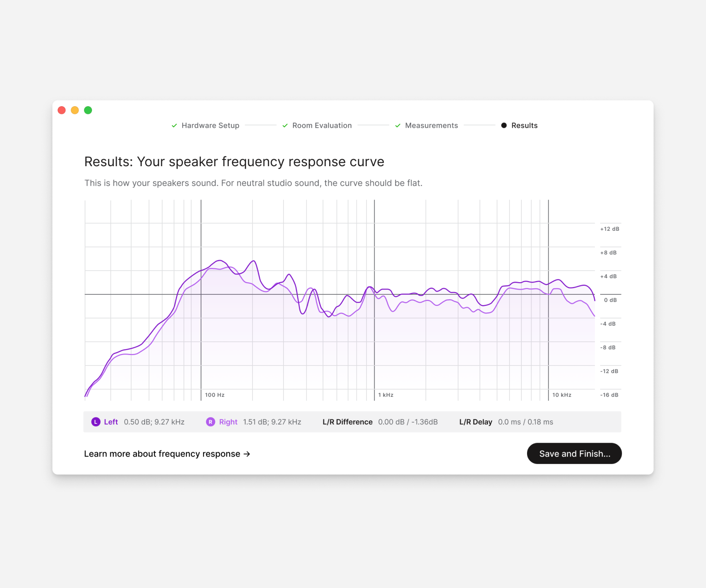This screenshot has width=706, height=588.
Task: Click the green checkmark beside Room Evaluation
Action: (x=285, y=125)
